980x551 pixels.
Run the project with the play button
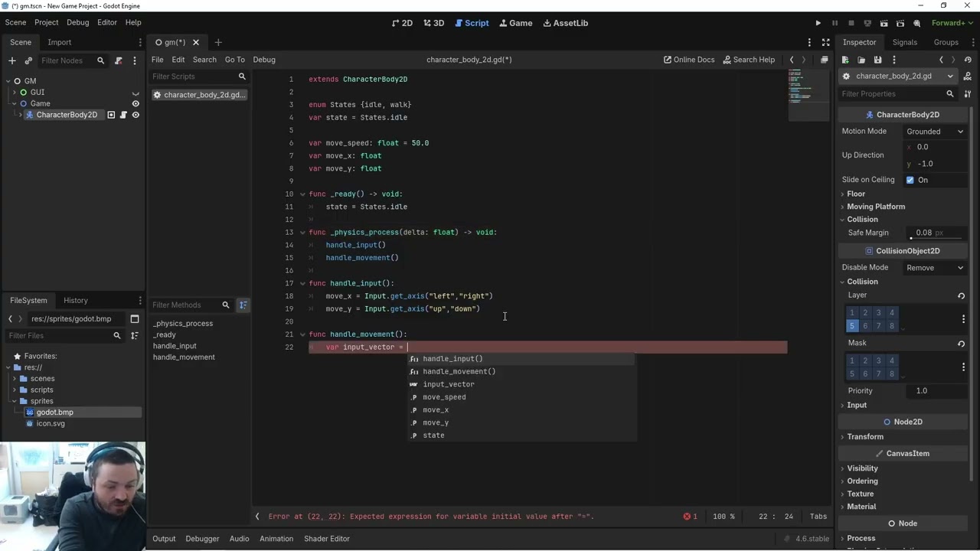818,23
